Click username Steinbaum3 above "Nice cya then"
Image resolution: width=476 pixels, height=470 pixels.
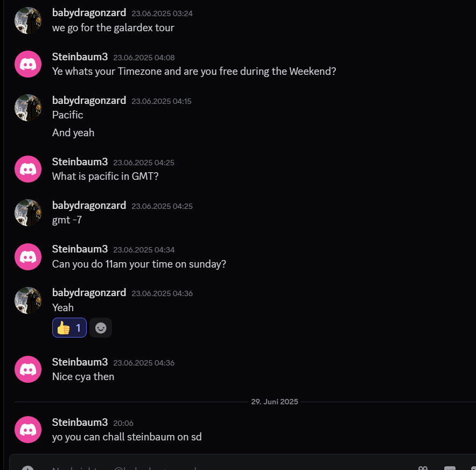tap(80, 362)
